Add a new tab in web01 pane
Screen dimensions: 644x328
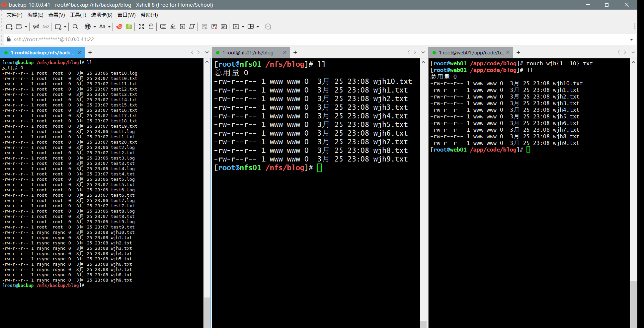coord(518,52)
